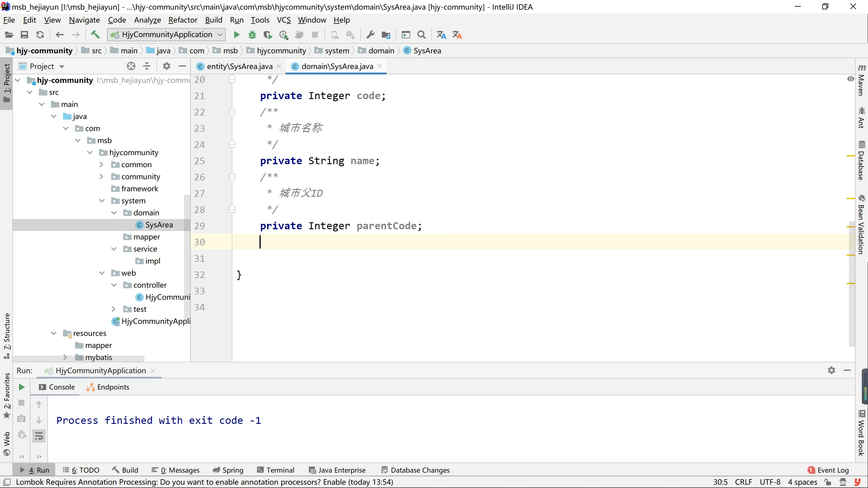Open the HjyCommunityApplication run configuration dropdown
Viewport: 868px width, 488px height.
[x=166, y=35]
